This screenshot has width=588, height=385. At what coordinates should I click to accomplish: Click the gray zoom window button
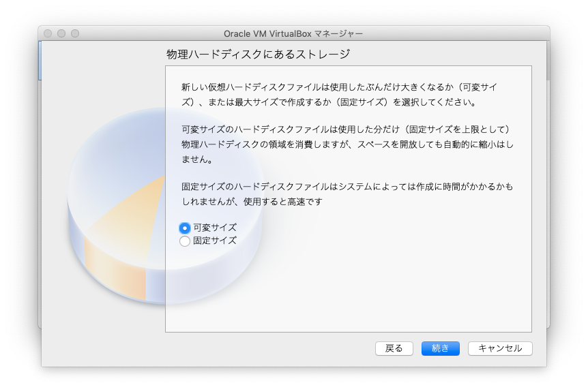pos(75,33)
